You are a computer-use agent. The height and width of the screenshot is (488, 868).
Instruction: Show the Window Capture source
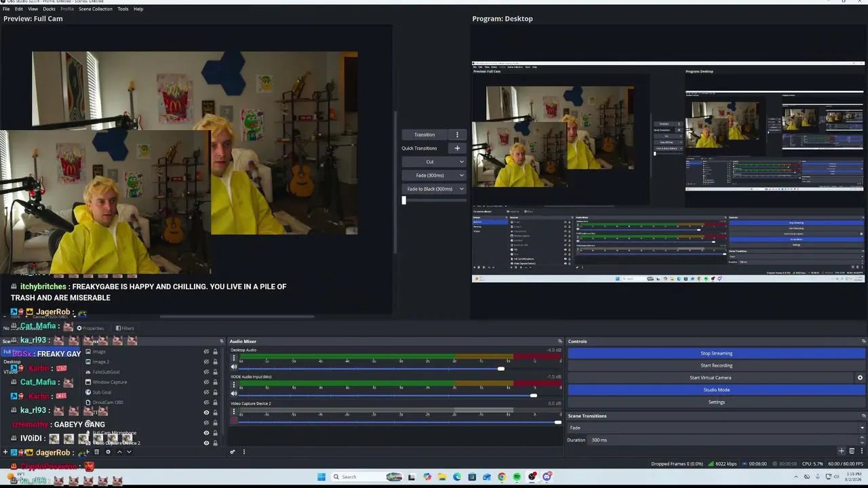(206, 382)
